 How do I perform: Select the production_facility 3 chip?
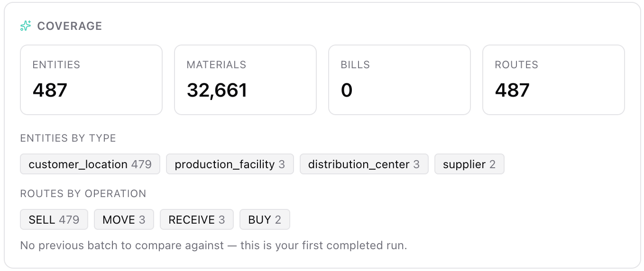pyautogui.click(x=230, y=164)
